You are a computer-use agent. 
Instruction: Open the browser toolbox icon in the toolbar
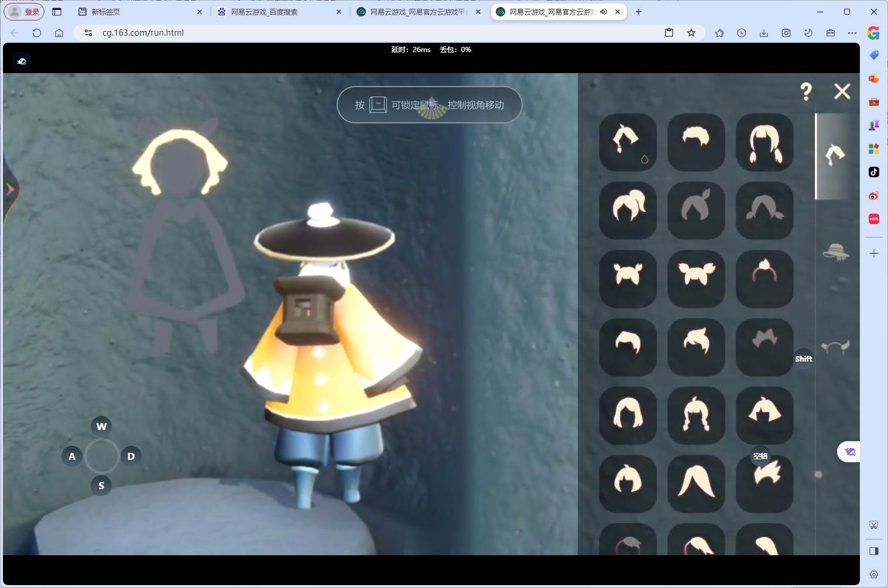click(831, 33)
